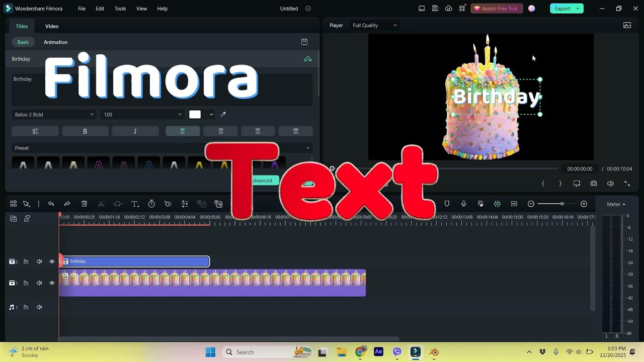Toggle the auto-link chain icon
Image resolution: width=644 pixels, height=362 pixels.
pos(27,219)
